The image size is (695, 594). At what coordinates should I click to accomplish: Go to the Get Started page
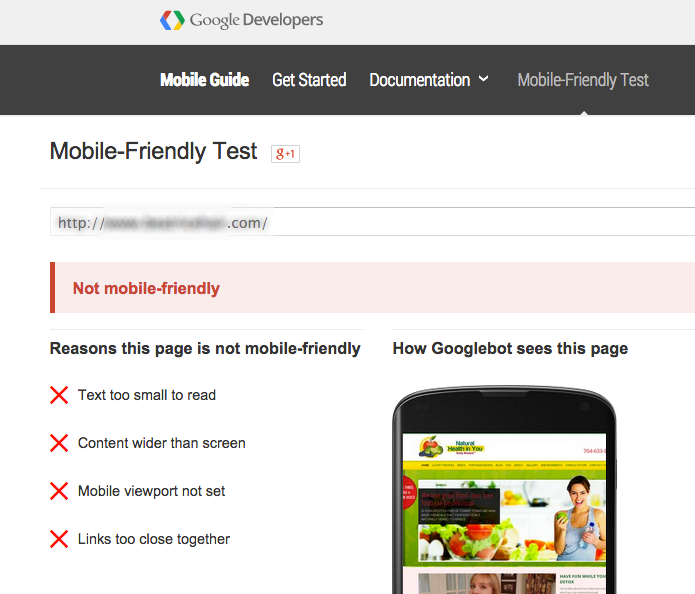309,80
